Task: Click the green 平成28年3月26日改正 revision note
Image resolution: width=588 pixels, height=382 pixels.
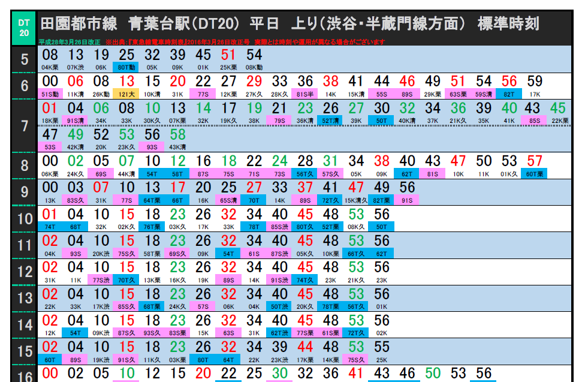Action: coord(70,42)
